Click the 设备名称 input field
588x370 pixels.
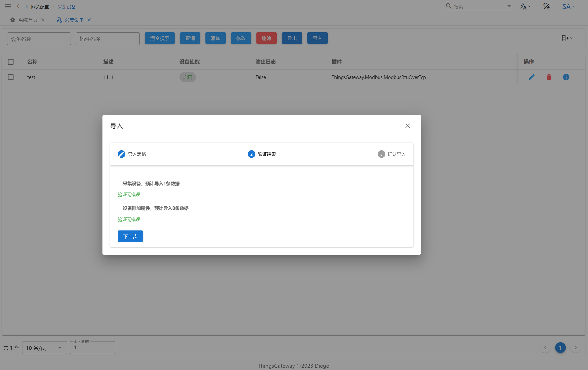click(x=39, y=39)
